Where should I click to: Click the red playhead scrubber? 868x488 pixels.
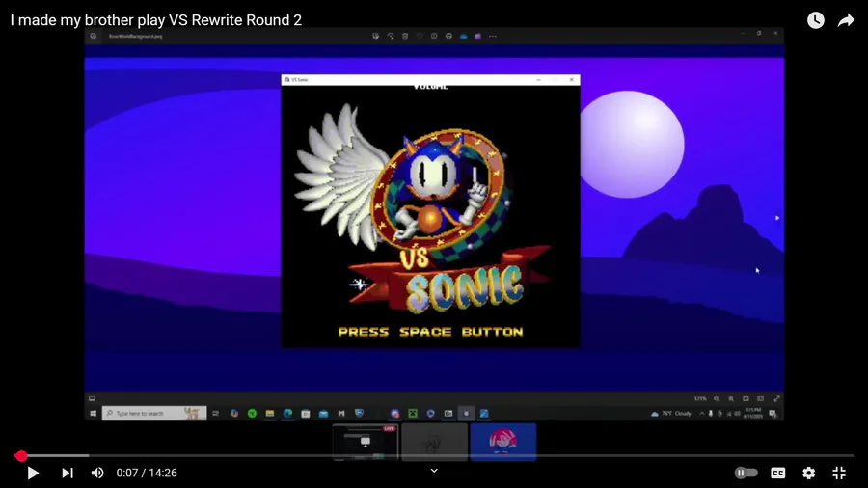21,456
